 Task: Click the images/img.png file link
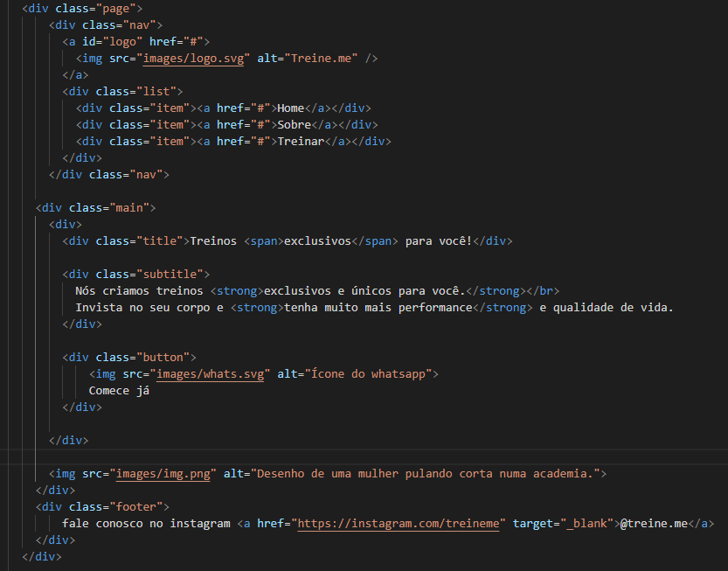click(x=163, y=473)
